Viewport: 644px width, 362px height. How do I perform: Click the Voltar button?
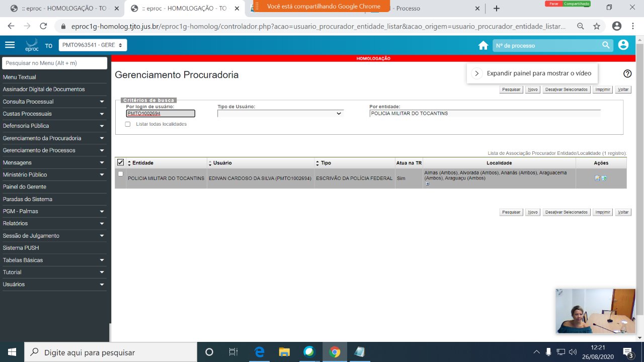(x=623, y=89)
